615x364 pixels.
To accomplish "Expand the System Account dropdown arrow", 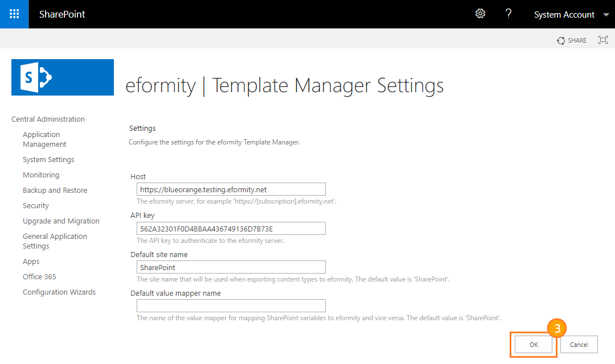I will 606,15.
